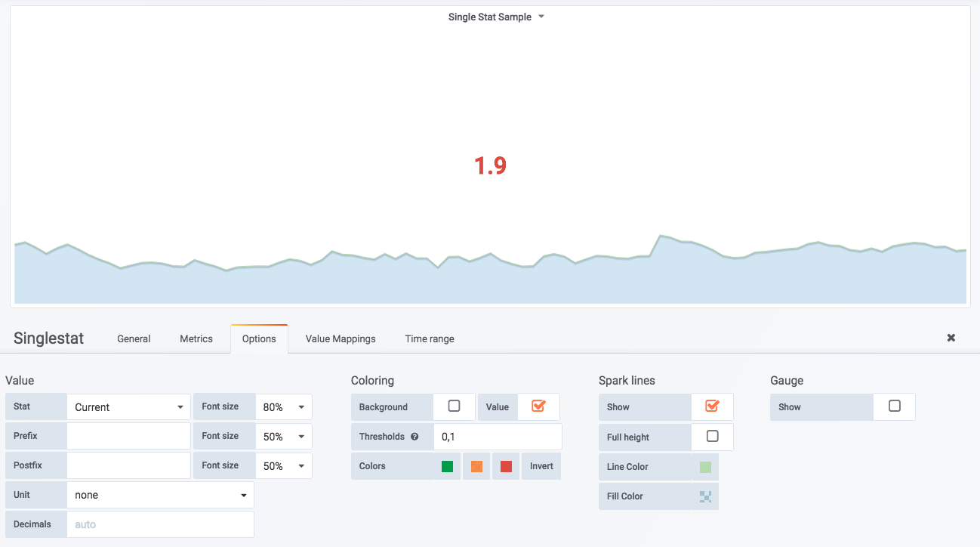Enable the Gauge Show checkbox
The width and height of the screenshot is (980, 547).
(x=894, y=406)
